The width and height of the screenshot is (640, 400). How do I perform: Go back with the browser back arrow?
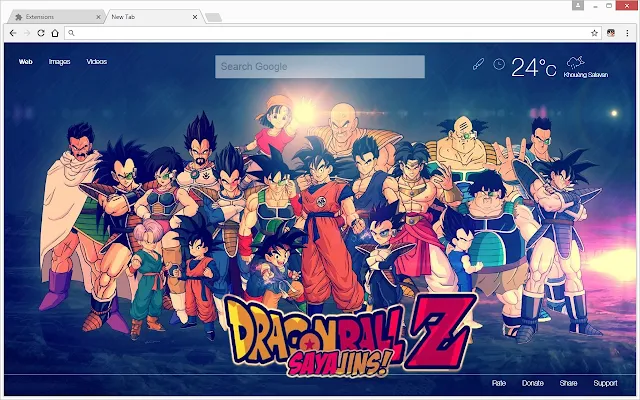13,33
